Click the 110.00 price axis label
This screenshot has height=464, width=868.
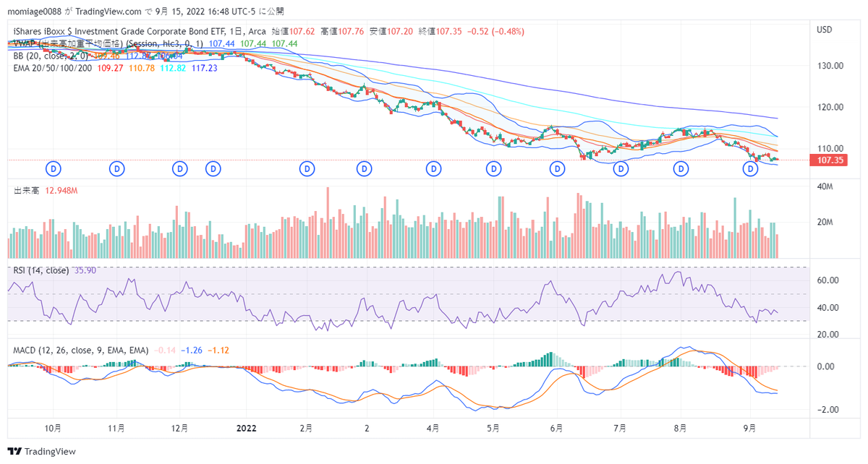[830, 147]
